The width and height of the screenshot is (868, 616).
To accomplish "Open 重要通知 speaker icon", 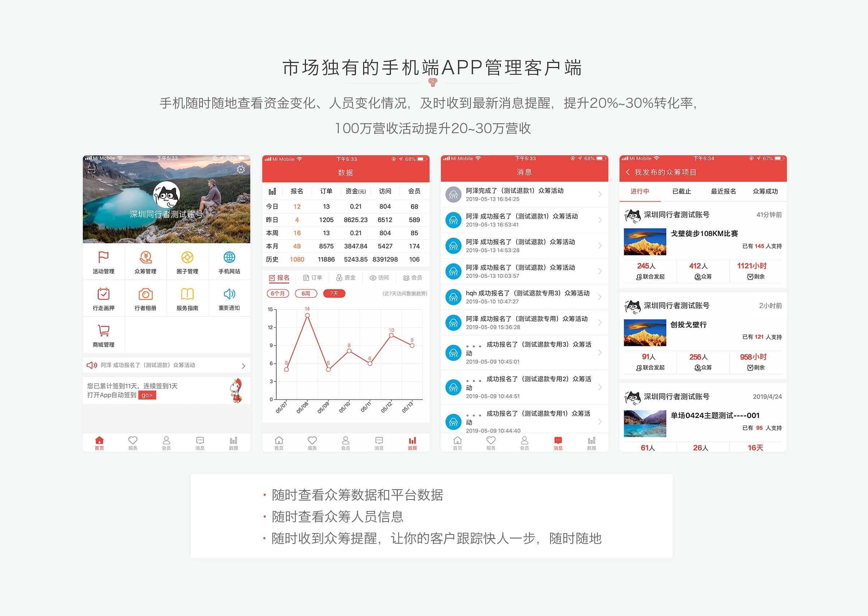I will click(229, 294).
